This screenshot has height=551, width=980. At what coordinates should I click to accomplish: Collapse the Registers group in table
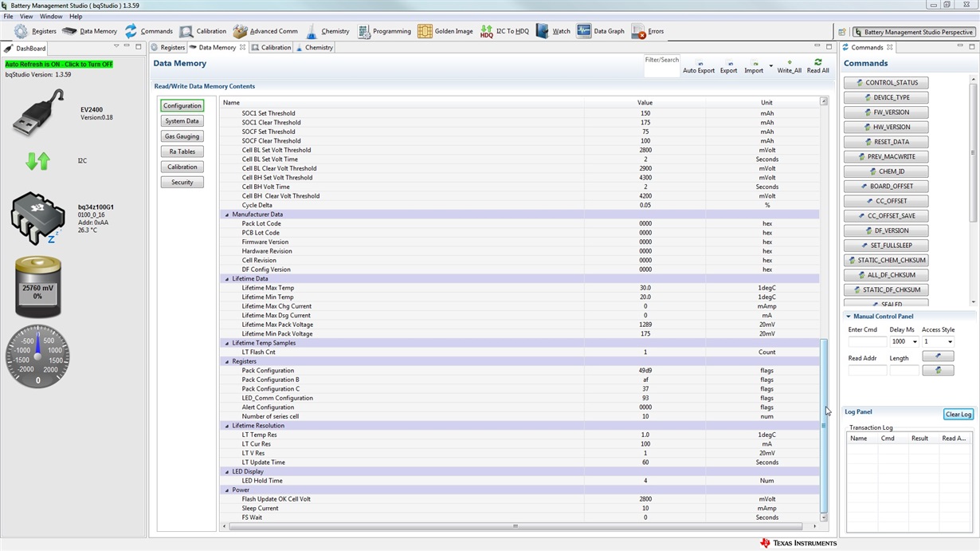226,361
